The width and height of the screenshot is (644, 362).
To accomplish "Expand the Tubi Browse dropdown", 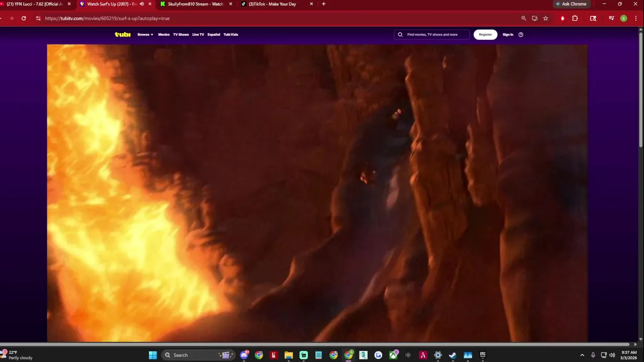I will click(145, 35).
